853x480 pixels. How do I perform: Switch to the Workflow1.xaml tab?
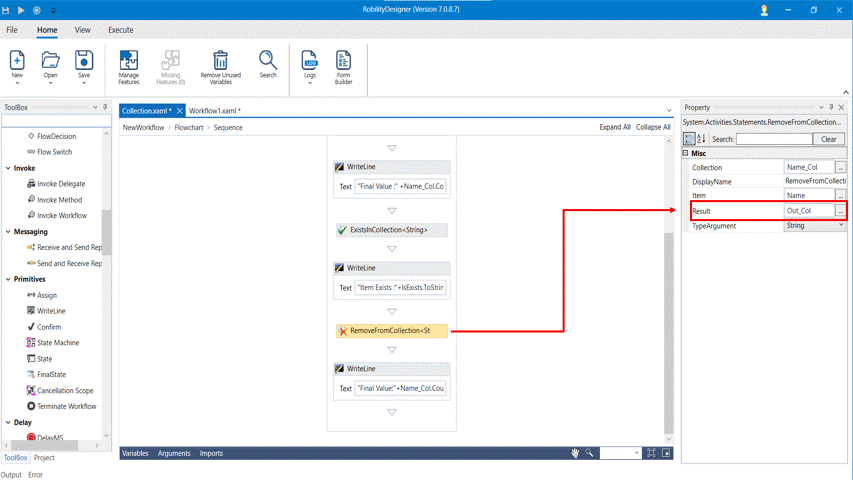click(213, 111)
